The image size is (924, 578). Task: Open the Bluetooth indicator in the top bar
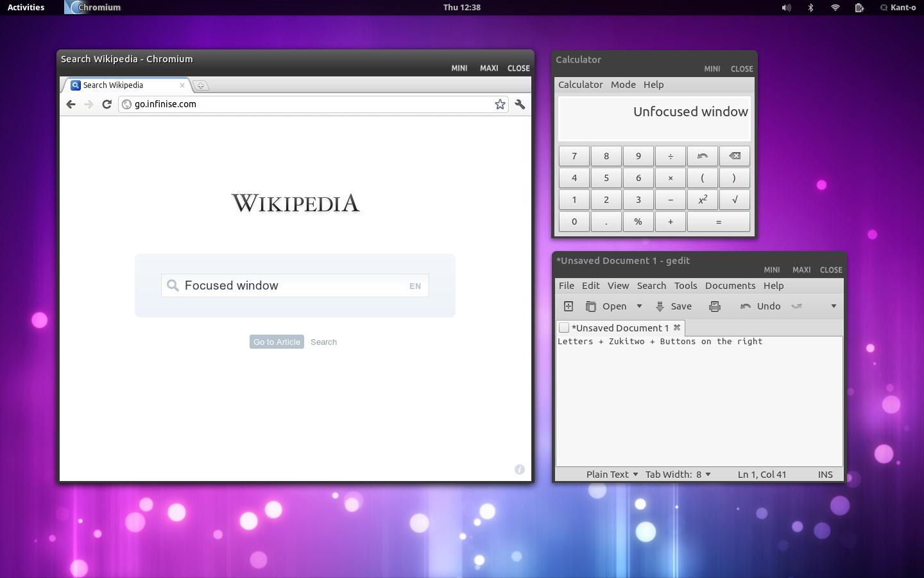810,8
